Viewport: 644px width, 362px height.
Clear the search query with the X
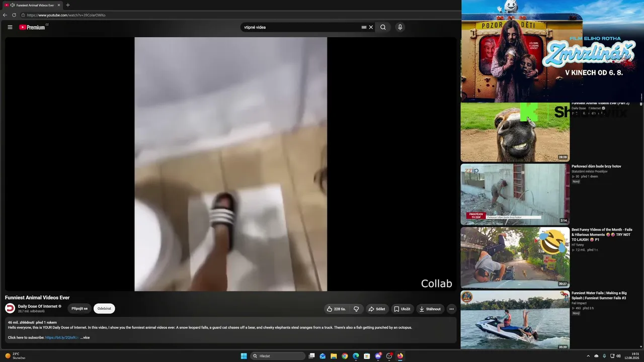tap(371, 27)
